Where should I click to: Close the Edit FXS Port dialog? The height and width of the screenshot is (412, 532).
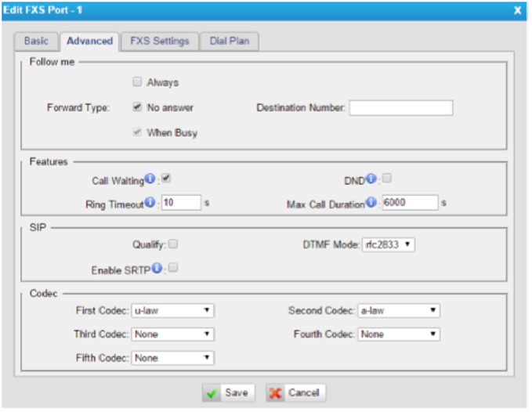(x=517, y=10)
